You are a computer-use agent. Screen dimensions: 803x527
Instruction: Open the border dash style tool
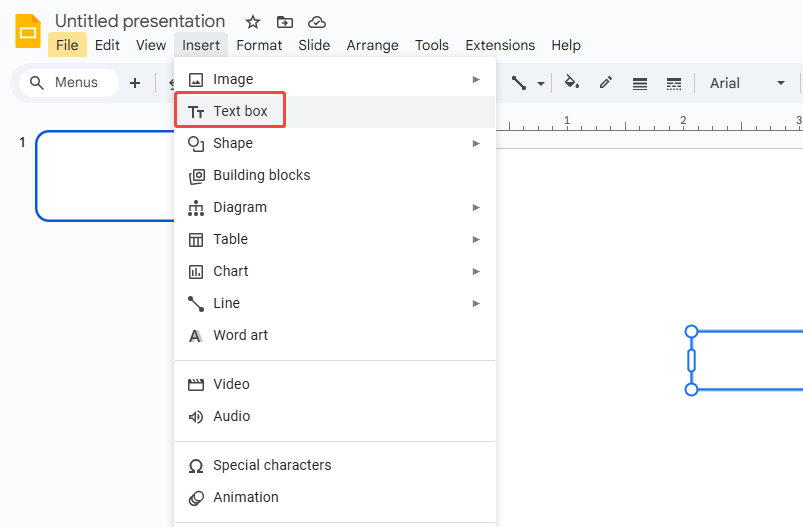click(x=674, y=83)
